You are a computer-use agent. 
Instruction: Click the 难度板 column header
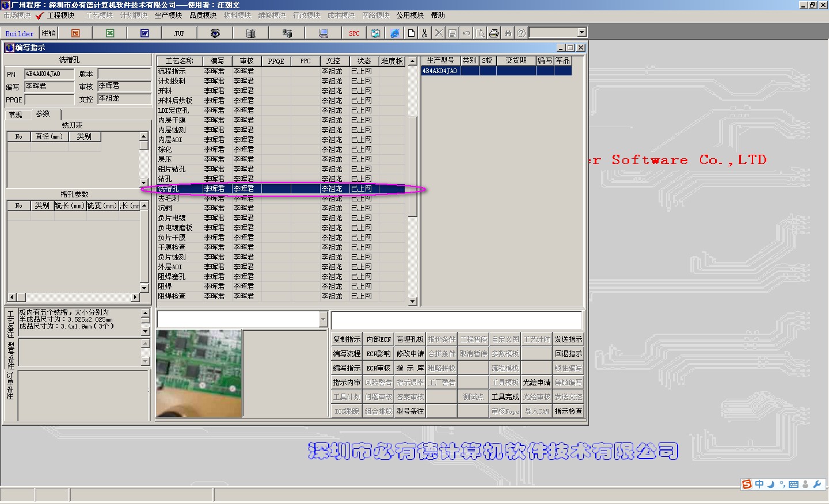(x=392, y=61)
